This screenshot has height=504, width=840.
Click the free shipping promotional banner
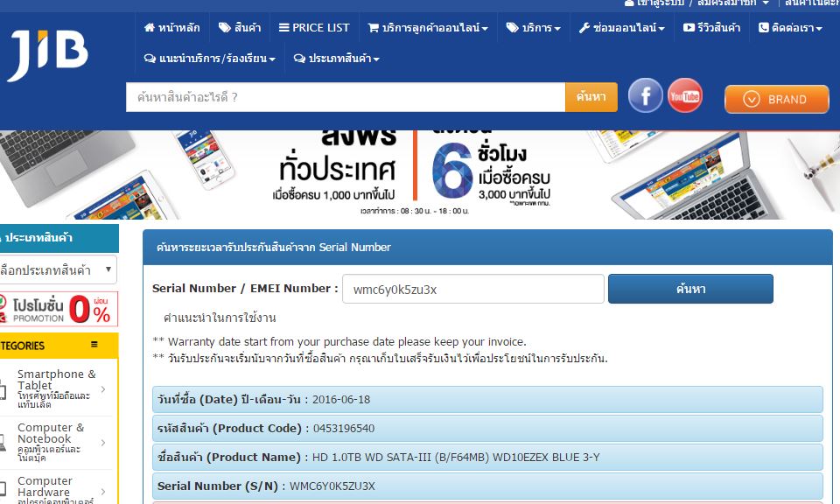point(420,175)
